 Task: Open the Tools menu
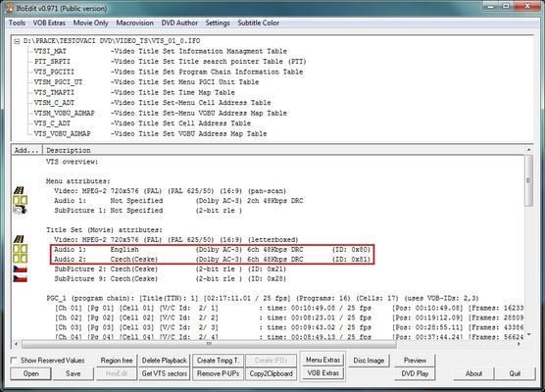[x=17, y=23]
